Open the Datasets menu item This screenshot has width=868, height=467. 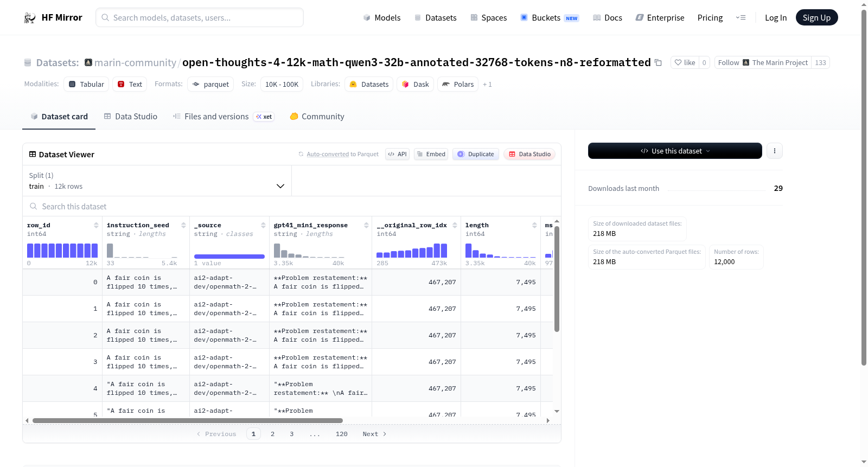(x=435, y=18)
